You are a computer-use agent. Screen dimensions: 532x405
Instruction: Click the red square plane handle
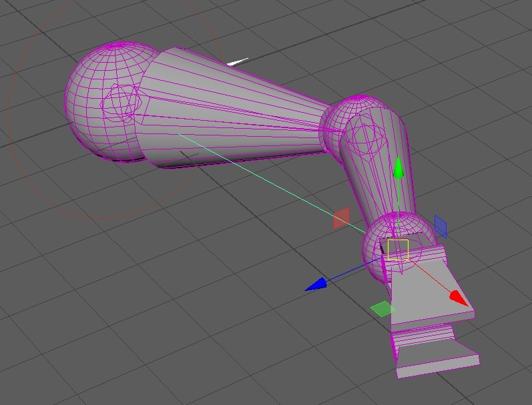(341, 218)
